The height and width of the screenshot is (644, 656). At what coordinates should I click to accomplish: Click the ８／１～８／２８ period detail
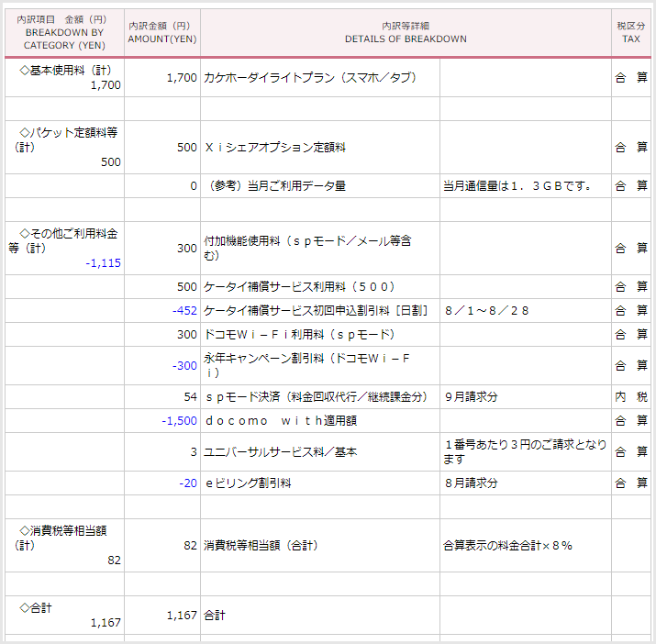coord(486,310)
